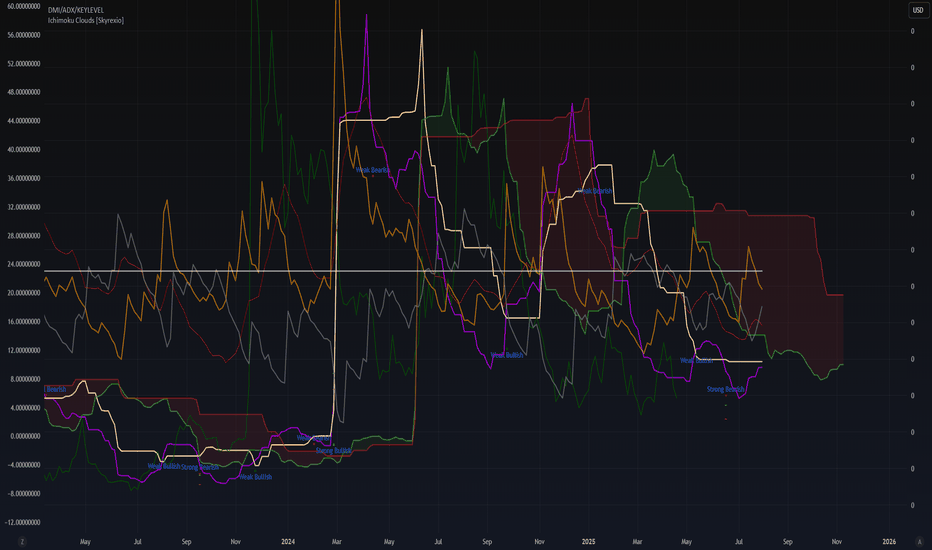Click the 2026 label on the time axis
This screenshot has height=550, width=932.
(889, 542)
